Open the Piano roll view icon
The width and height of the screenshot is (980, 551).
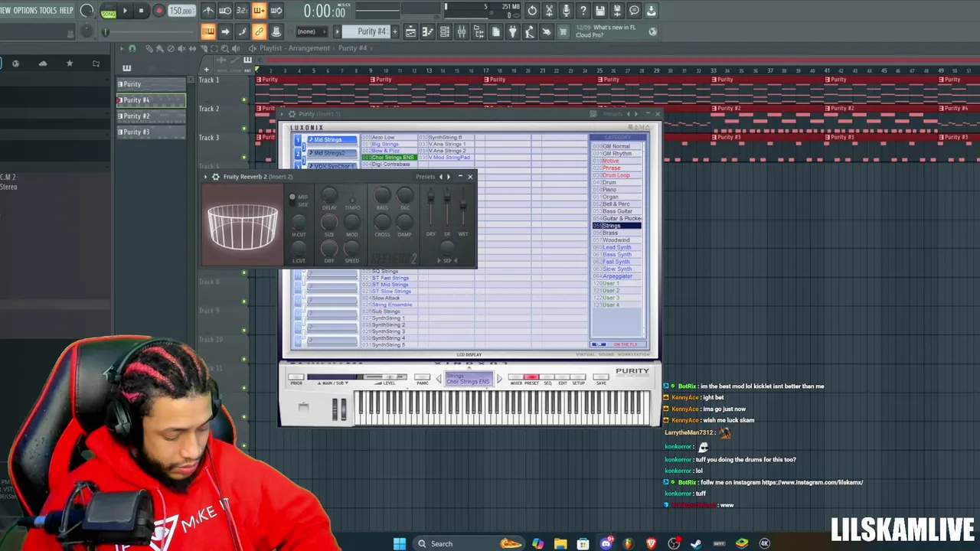click(427, 31)
